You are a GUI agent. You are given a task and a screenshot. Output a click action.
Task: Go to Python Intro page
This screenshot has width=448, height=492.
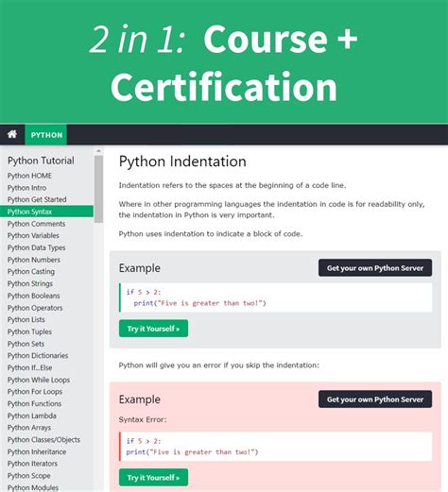tap(26, 188)
